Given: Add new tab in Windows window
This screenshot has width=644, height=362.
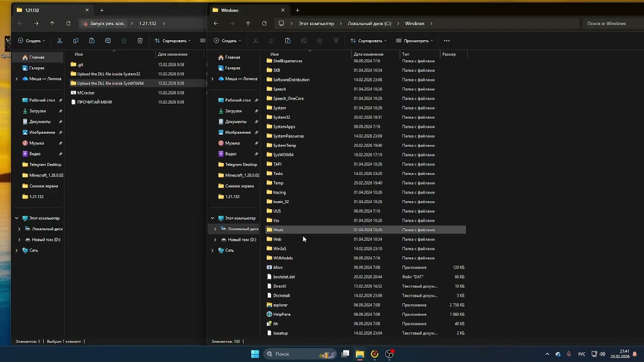Looking at the screenshot, I should pos(297,10).
